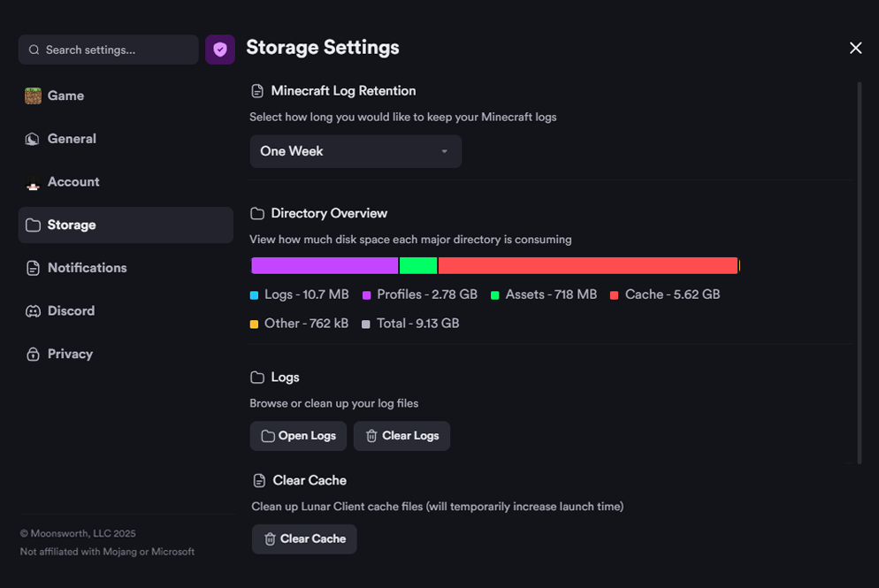
Task: Click the red Cache segment of usage bar
Action: point(588,265)
